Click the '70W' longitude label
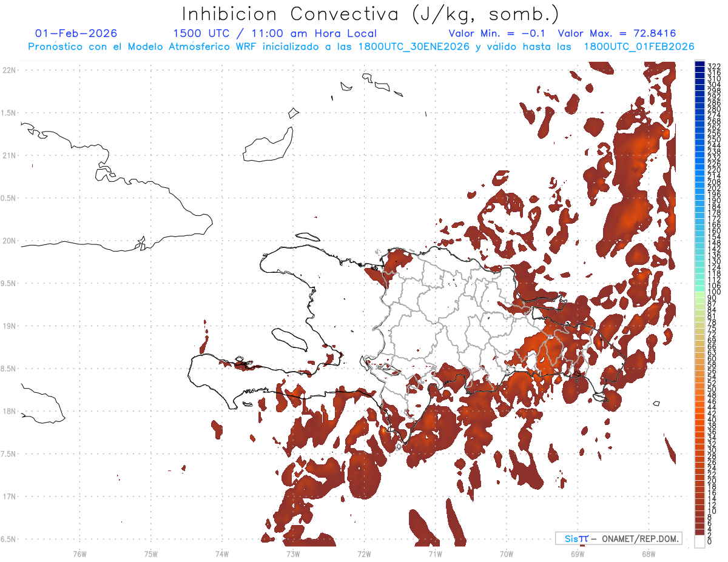The image size is (728, 562). point(507,554)
